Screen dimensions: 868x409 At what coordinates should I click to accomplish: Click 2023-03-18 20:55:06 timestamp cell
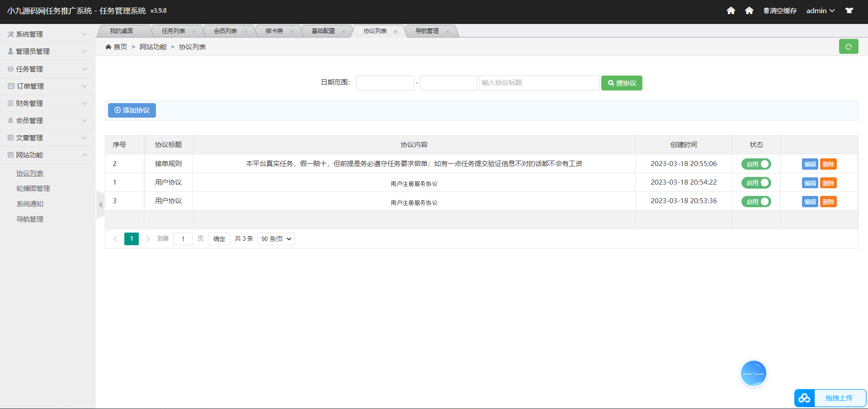point(684,164)
